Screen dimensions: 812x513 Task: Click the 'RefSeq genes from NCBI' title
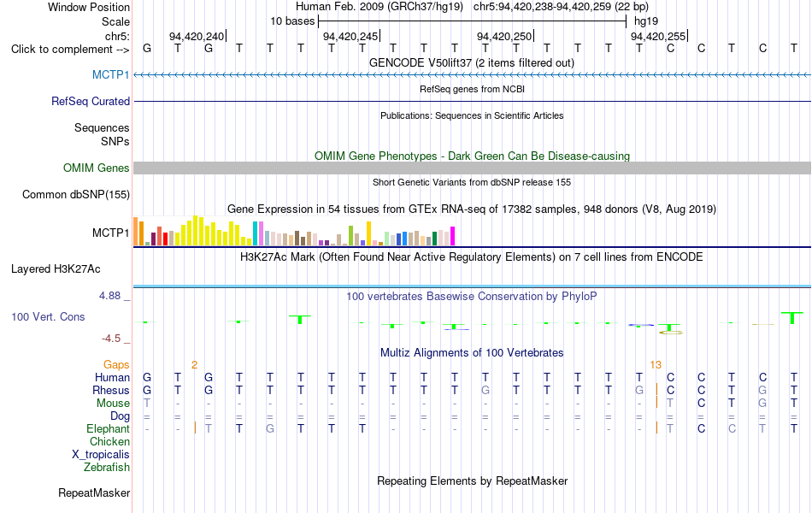(x=473, y=89)
